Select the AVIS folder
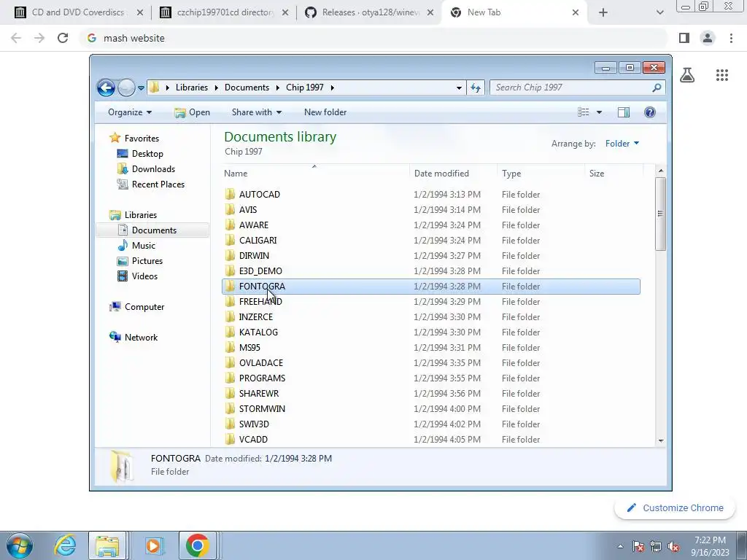747x560 pixels. coord(431,209)
